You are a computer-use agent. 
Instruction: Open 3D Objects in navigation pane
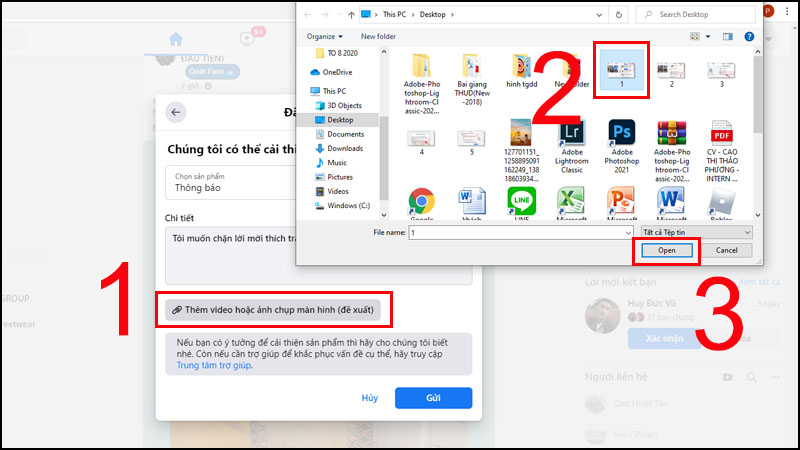(338, 105)
